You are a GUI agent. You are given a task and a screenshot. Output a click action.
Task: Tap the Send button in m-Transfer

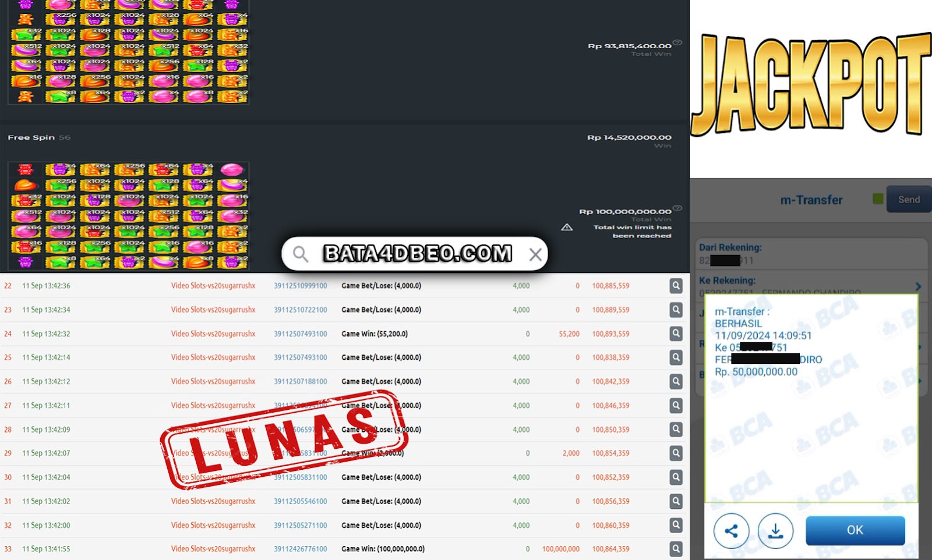(909, 200)
